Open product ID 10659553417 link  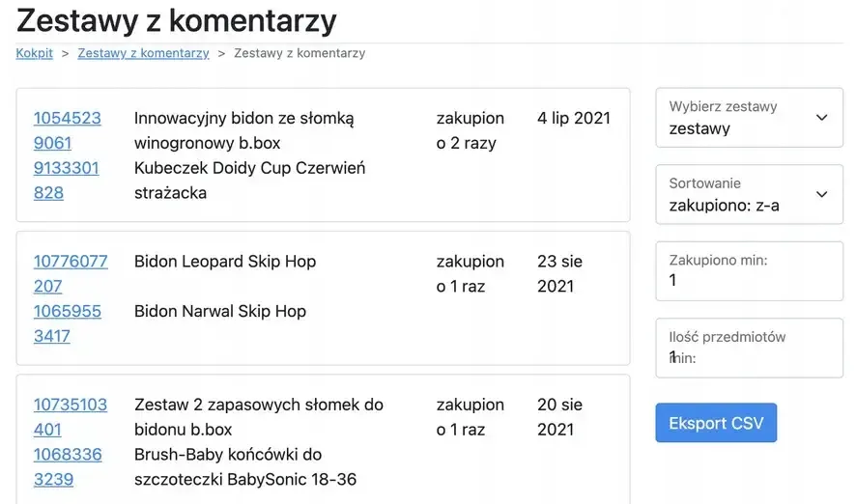click(67, 323)
